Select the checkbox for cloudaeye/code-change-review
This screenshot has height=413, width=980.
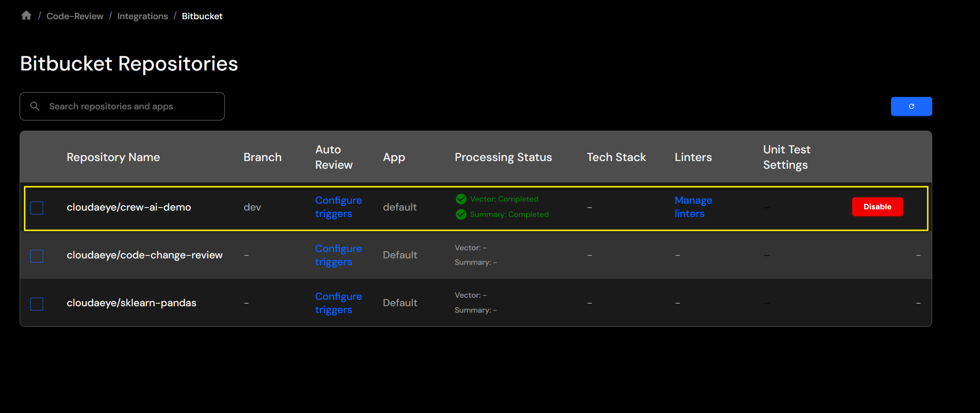[37, 256]
